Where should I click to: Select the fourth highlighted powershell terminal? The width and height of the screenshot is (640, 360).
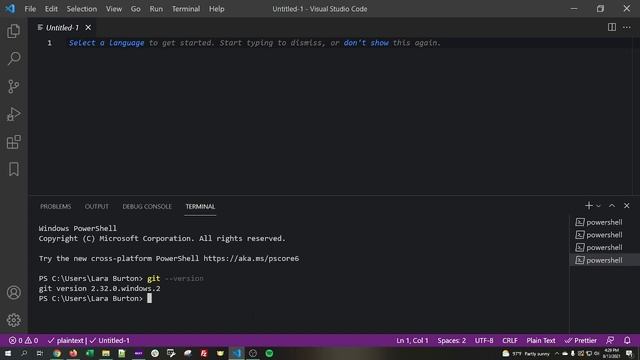pos(604,260)
